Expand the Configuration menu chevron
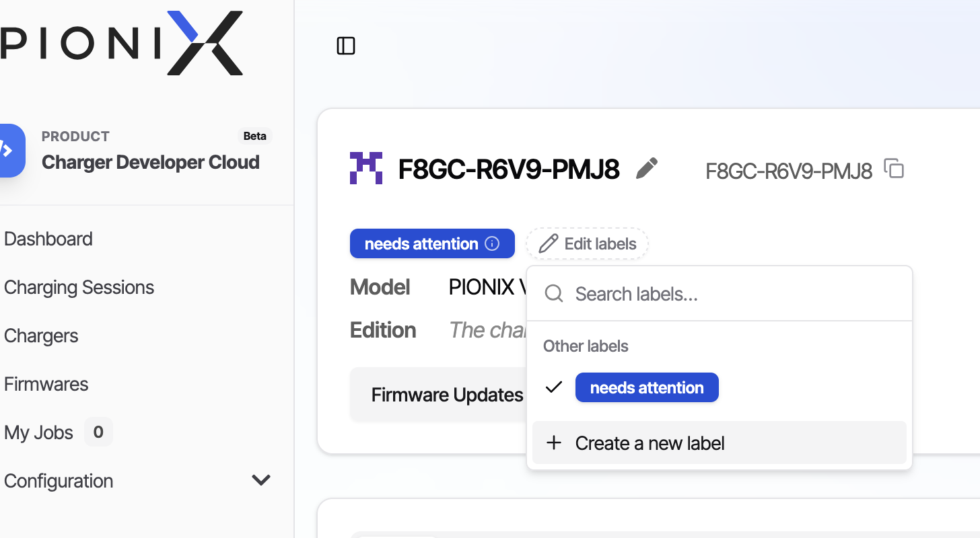The width and height of the screenshot is (980, 538). click(261, 480)
